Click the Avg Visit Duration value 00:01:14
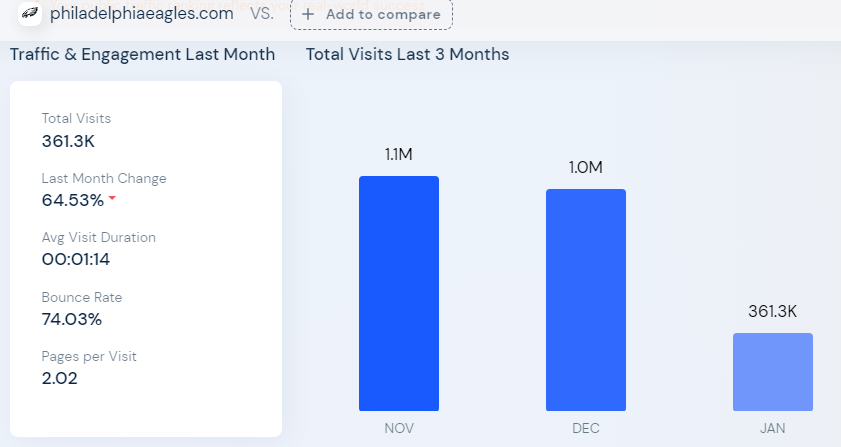This screenshot has height=447, width=841. coord(76,260)
